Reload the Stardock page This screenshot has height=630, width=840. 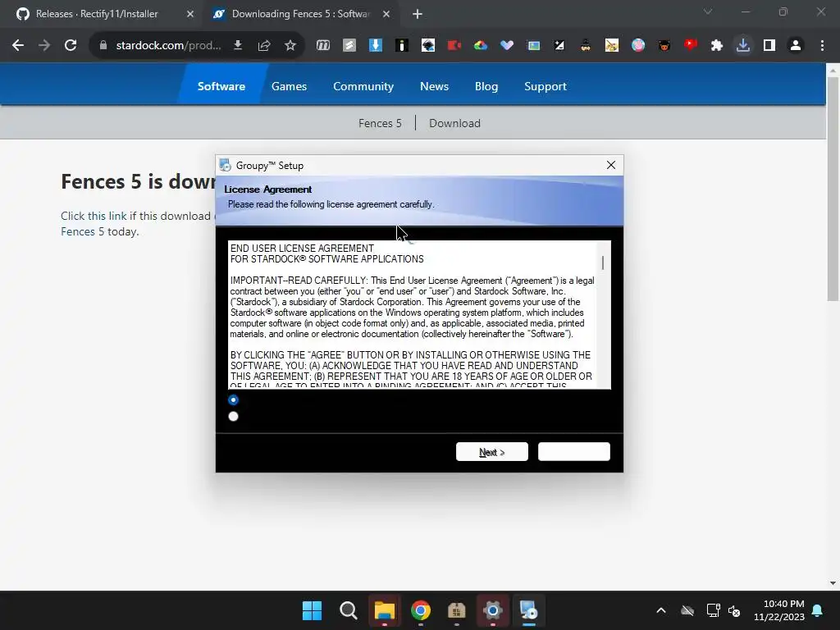coord(71,46)
